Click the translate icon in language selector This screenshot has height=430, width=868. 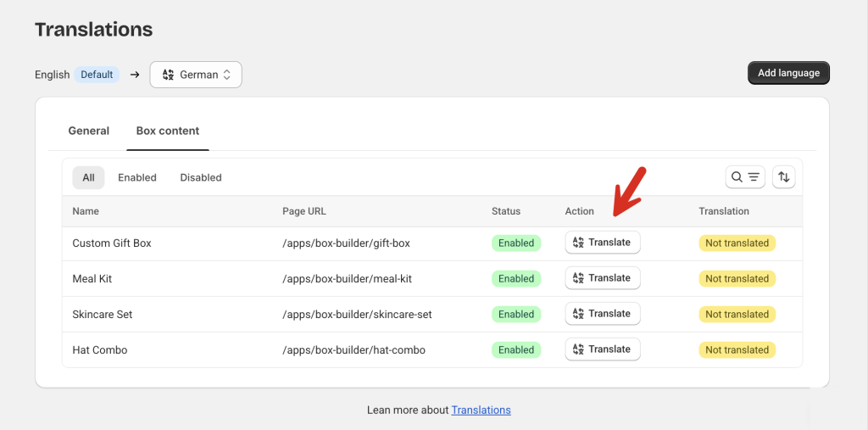(x=169, y=75)
